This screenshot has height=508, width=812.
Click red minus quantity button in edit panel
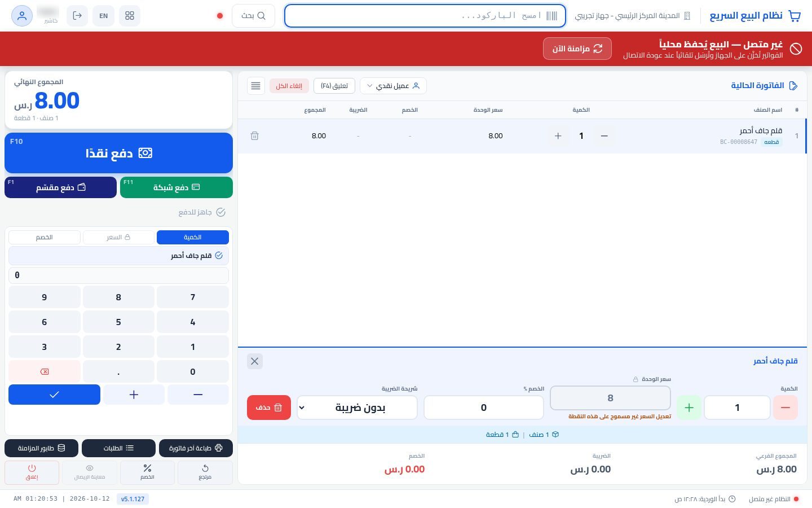(785, 408)
